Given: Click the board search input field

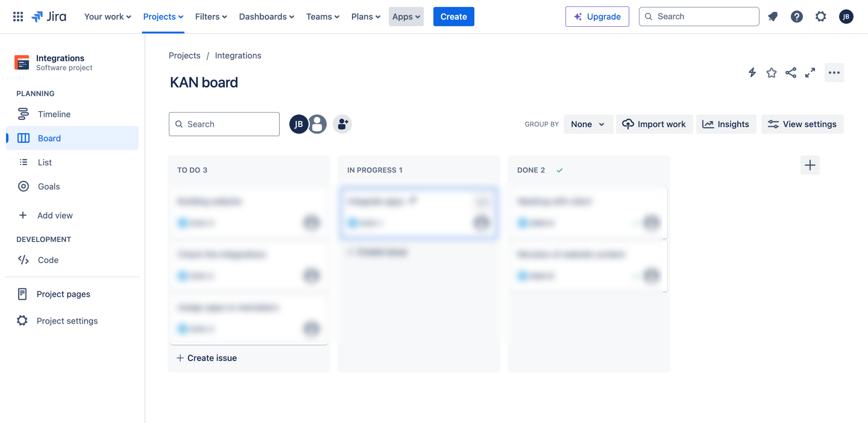Looking at the screenshot, I should point(224,124).
